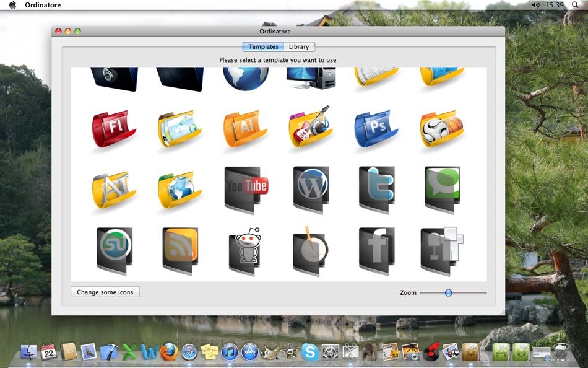Choose the sports balls folder template

tap(442, 129)
